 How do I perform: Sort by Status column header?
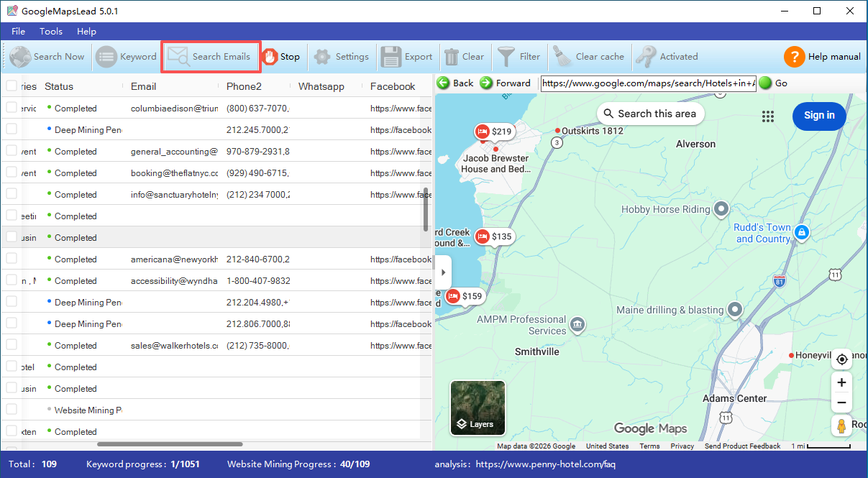coord(59,86)
